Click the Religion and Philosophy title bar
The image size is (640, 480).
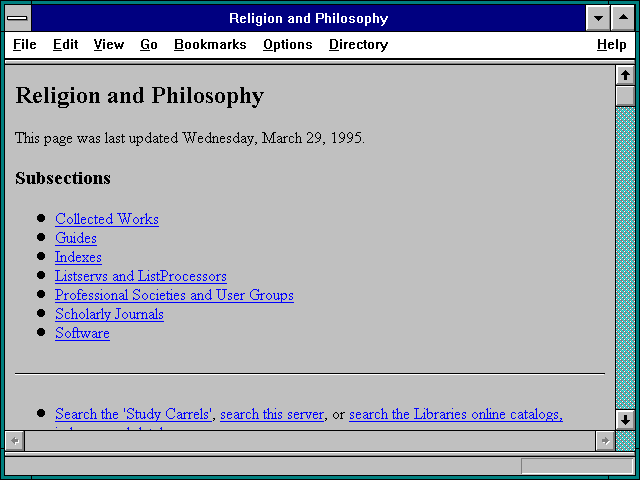click(x=309, y=18)
